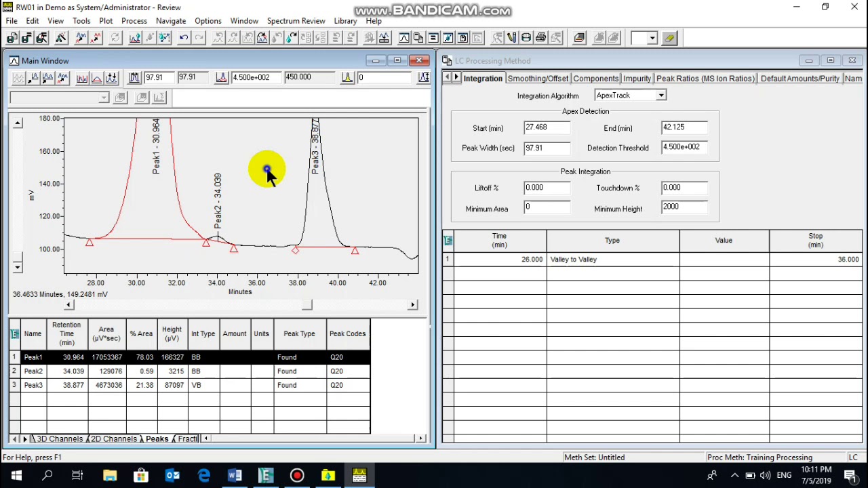This screenshot has height=488, width=868.
Task: Click the Start (min) field showing 27.468
Action: point(547,127)
